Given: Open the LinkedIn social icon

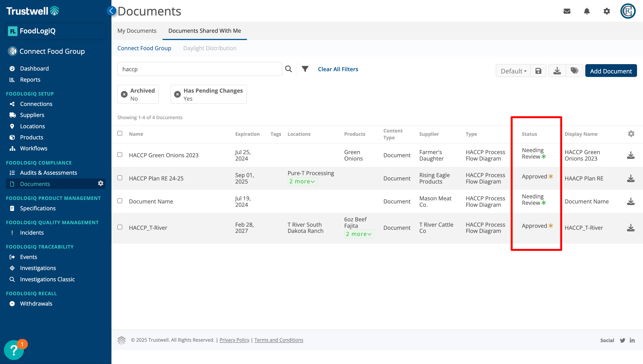Looking at the screenshot, I should [x=632, y=340].
